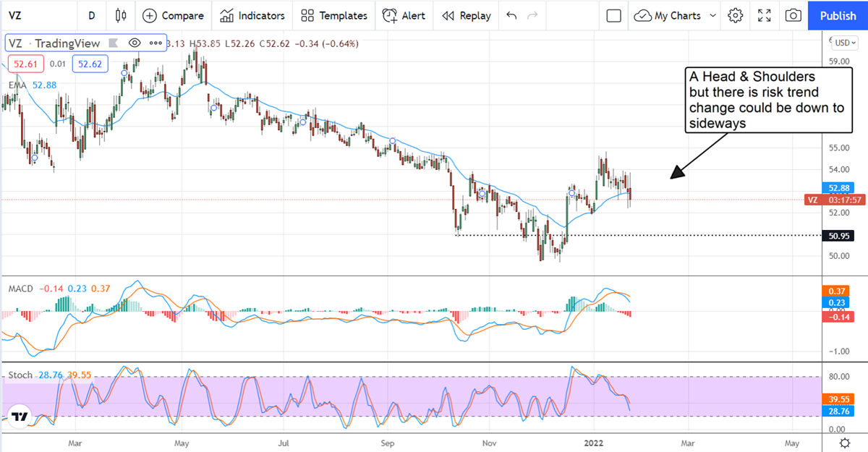Click the redo arrow icon

click(533, 15)
